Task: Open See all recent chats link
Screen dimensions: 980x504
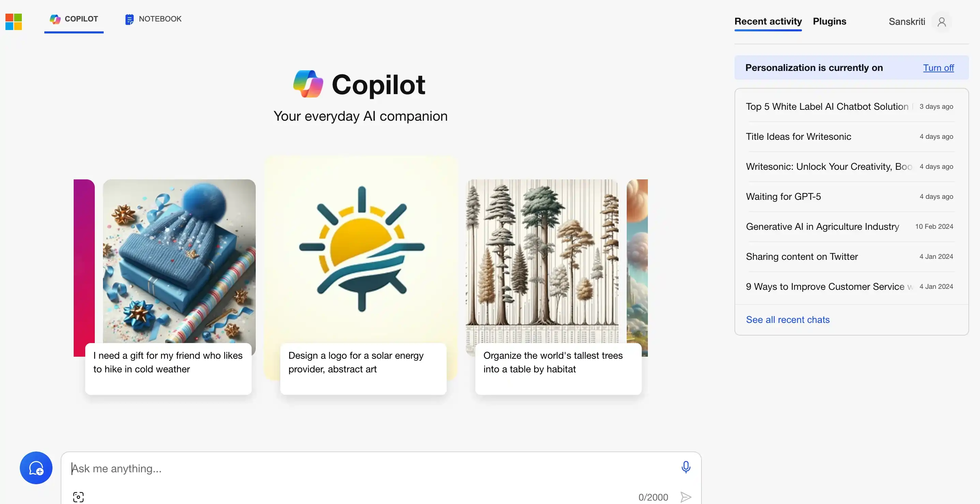Action: pyautogui.click(x=787, y=320)
